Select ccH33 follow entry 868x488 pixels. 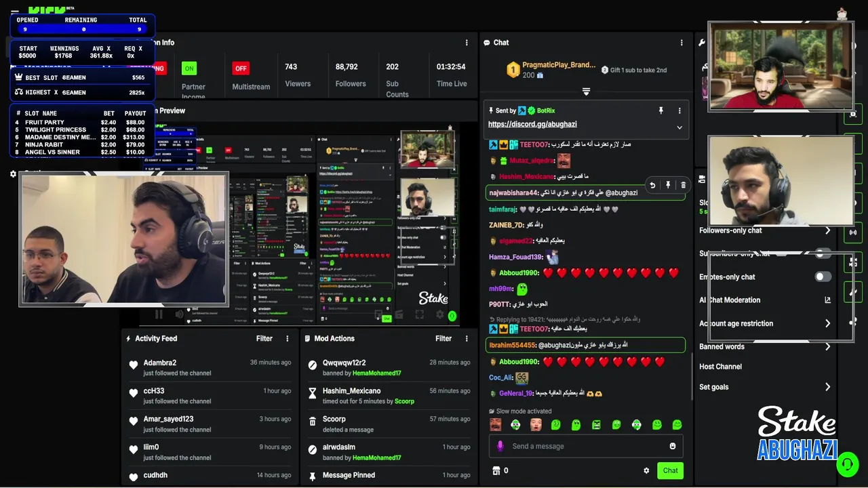click(x=210, y=396)
